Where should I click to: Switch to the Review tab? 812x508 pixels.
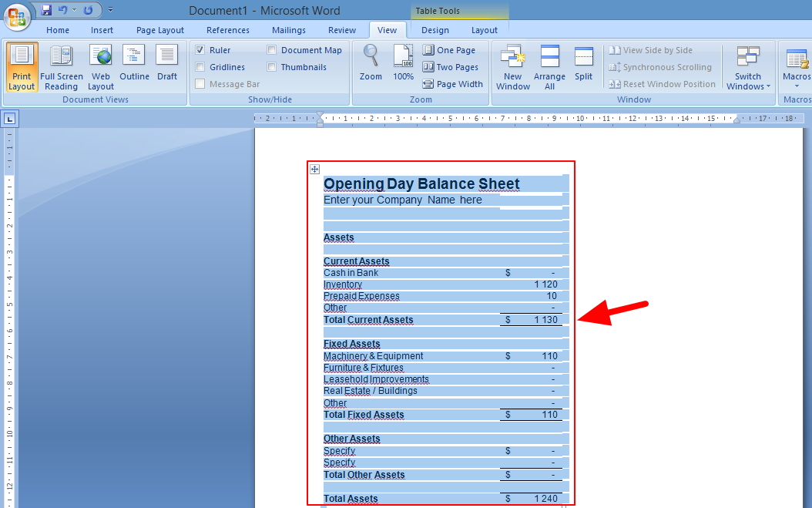[341, 29]
